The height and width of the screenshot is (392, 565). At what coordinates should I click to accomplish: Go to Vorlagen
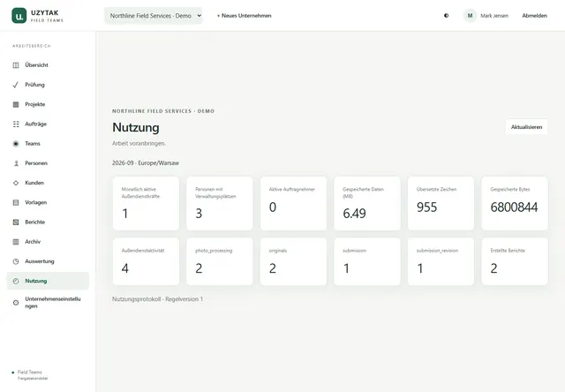coord(48,202)
